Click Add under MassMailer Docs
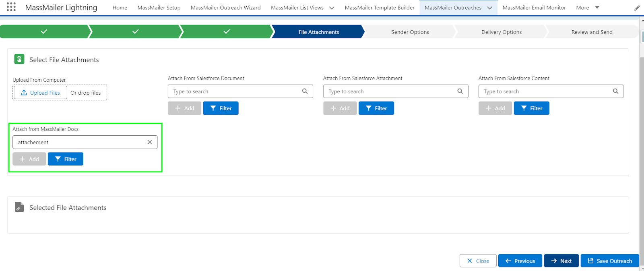Image resolution: width=644 pixels, height=271 pixels. 29,159
